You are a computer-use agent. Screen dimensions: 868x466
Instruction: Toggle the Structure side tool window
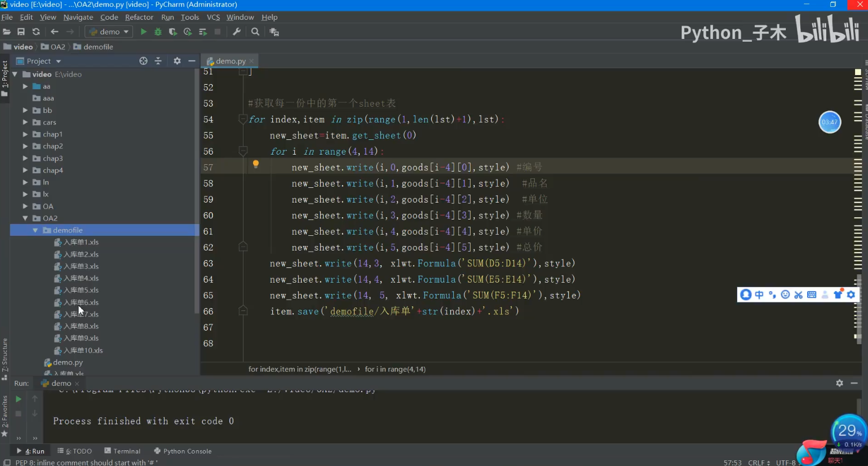tap(5, 359)
